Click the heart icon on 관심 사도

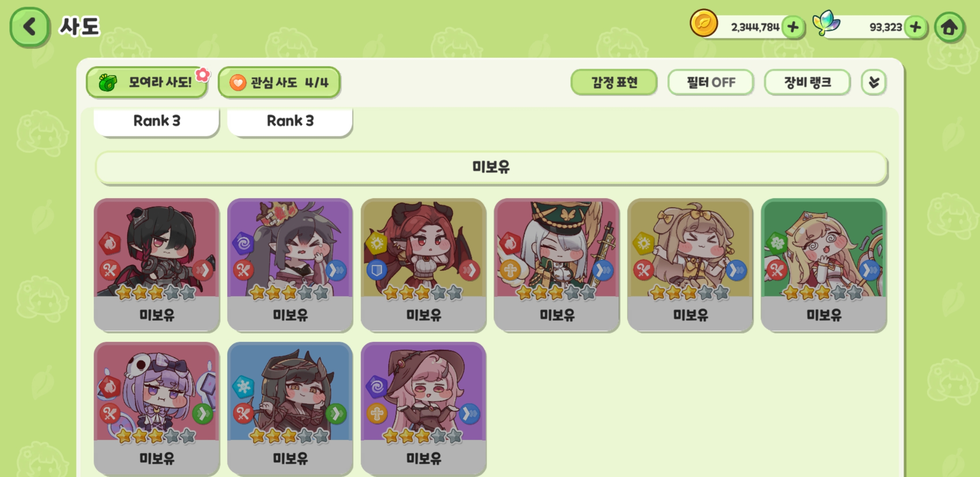(x=237, y=82)
